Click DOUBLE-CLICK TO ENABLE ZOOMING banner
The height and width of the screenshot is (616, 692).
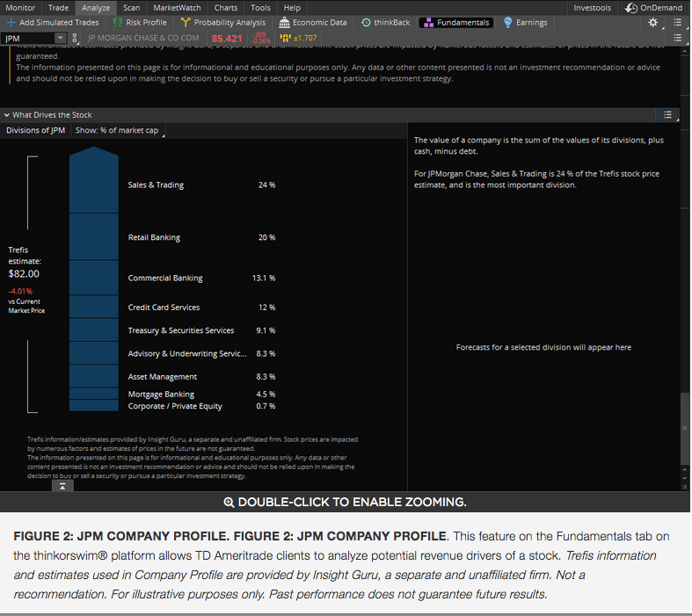(x=345, y=503)
